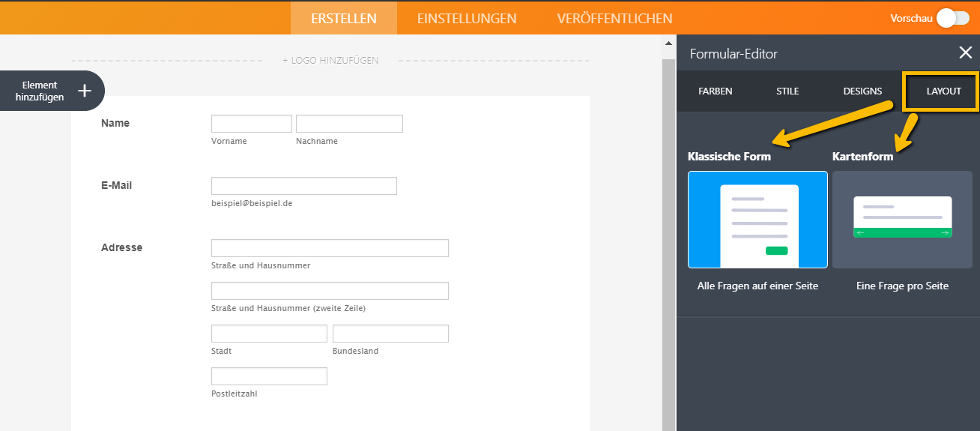Viewport: 980px width, 431px height.
Task: Click the E-Mail input field
Action: coord(303,186)
